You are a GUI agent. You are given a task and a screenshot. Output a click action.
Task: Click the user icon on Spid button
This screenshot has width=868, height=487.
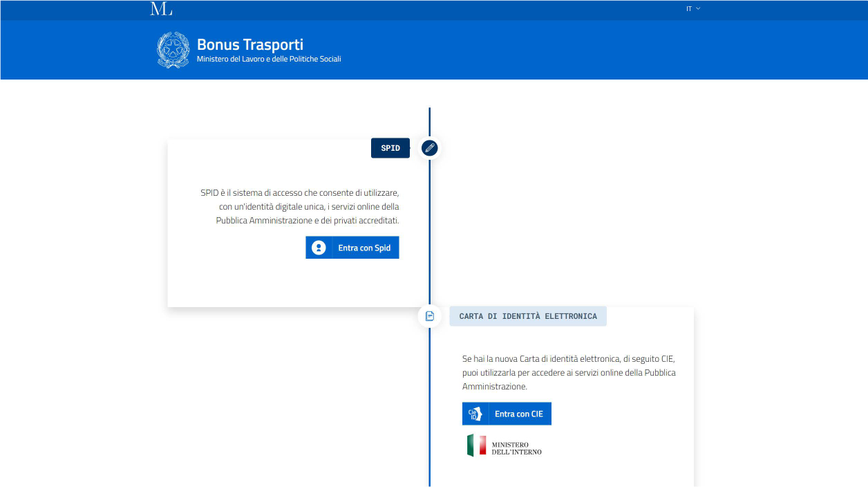(x=319, y=248)
